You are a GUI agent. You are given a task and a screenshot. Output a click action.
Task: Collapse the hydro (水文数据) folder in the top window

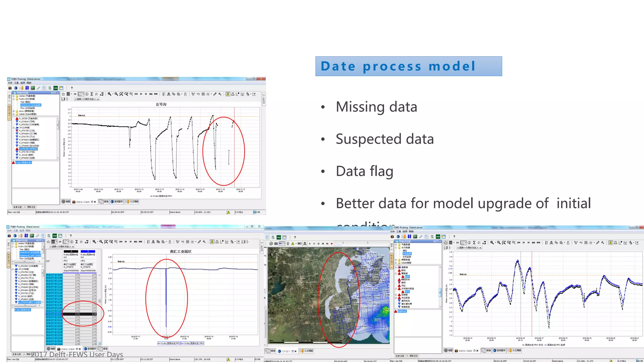pyautogui.click(x=14, y=99)
